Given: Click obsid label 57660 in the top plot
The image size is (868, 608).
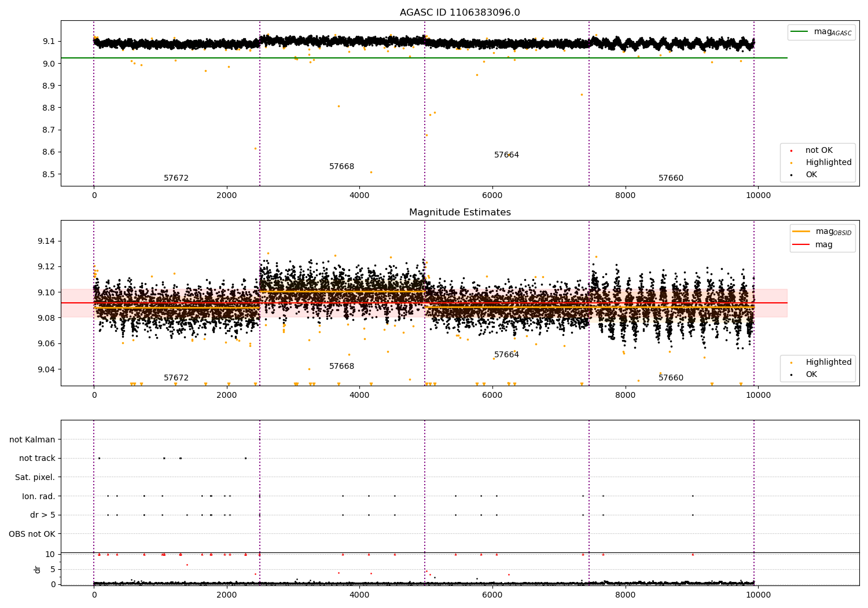Looking at the screenshot, I should (x=671, y=178).
